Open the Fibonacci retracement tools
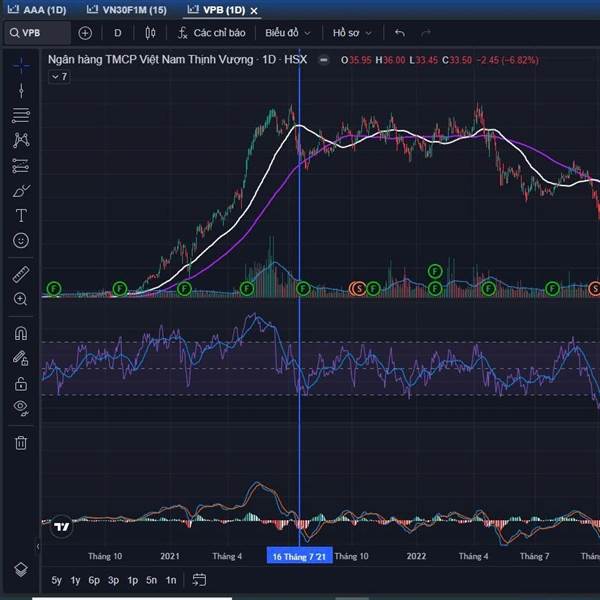600x600 pixels. [21, 115]
